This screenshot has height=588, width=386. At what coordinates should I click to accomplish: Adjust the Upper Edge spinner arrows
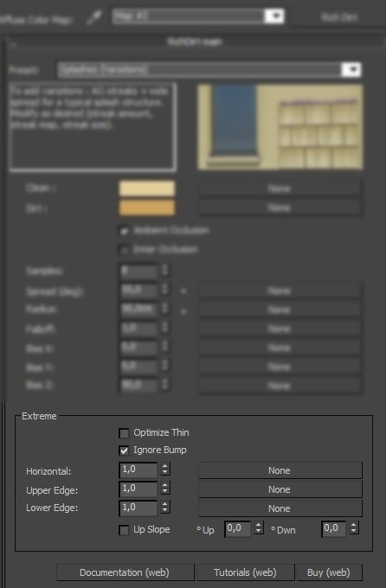[x=165, y=488]
